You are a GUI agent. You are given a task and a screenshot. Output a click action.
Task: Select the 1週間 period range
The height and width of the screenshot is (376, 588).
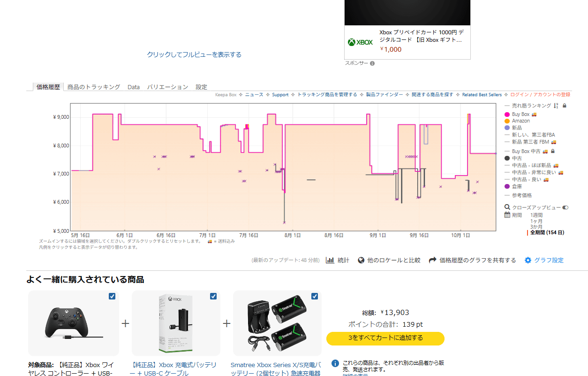536,215
